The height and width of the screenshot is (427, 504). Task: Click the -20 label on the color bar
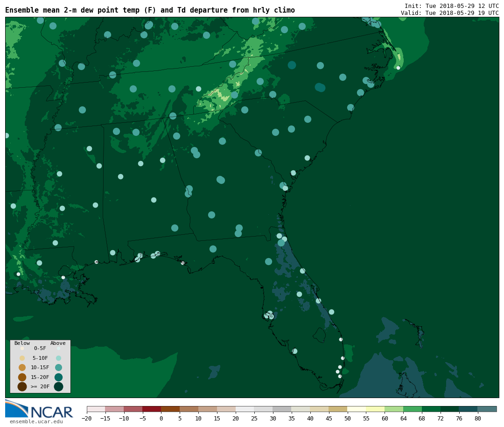click(87, 419)
